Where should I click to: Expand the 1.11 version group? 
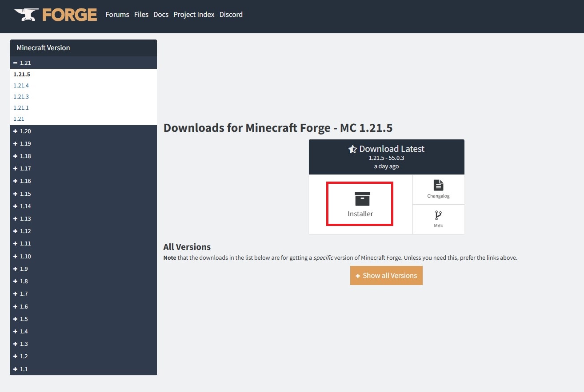84,243
